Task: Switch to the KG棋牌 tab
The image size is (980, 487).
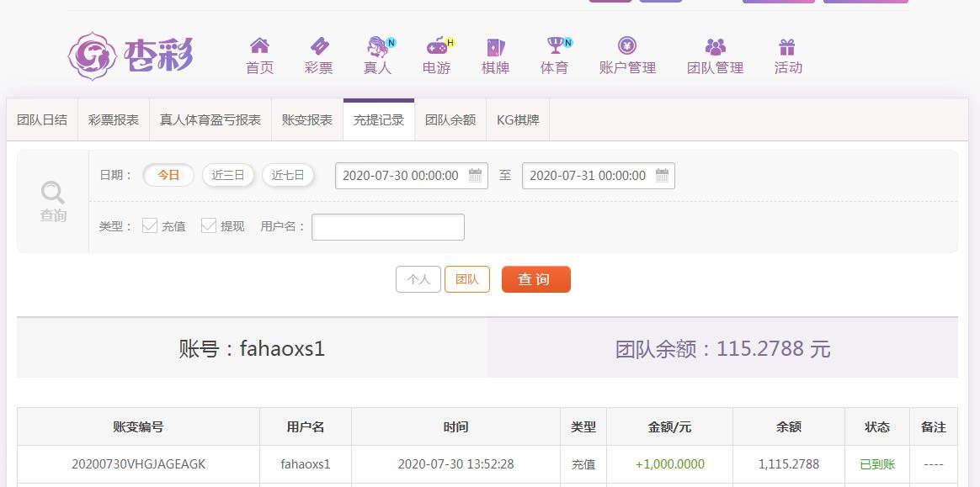Action: point(518,120)
